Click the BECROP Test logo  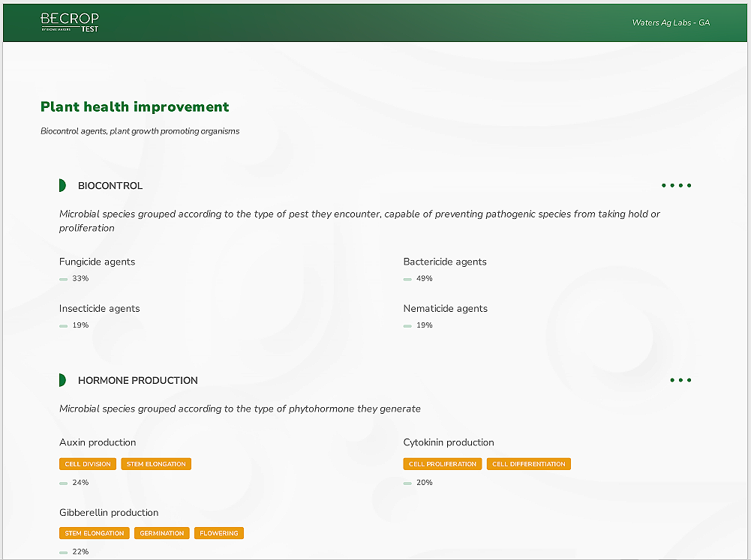tap(70, 22)
